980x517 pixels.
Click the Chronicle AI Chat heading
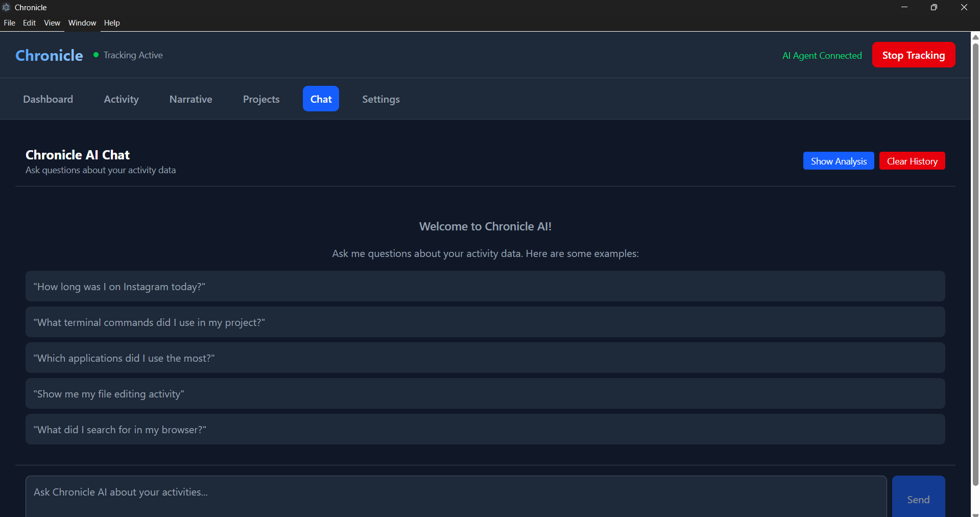78,155
